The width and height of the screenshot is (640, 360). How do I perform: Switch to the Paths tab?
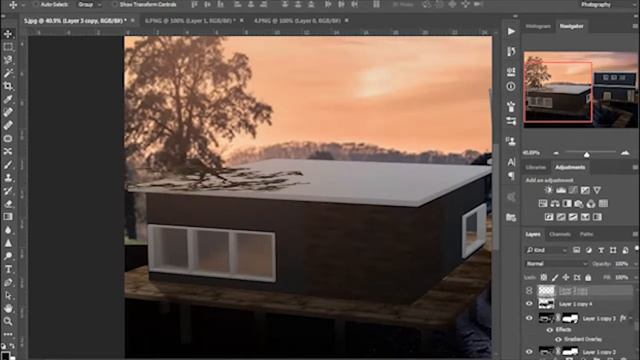point(587,234)
